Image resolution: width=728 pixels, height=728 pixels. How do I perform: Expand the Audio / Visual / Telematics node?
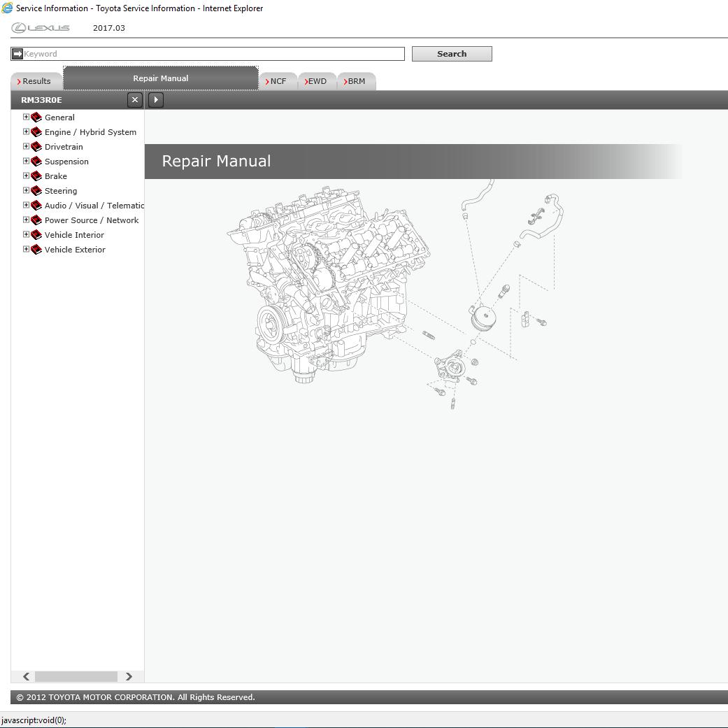[26, 205]
